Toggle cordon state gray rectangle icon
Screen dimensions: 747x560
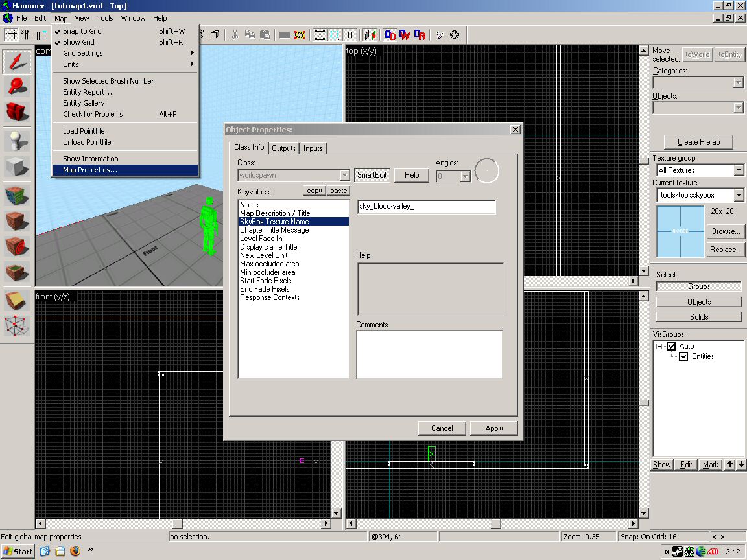point(285,35)
